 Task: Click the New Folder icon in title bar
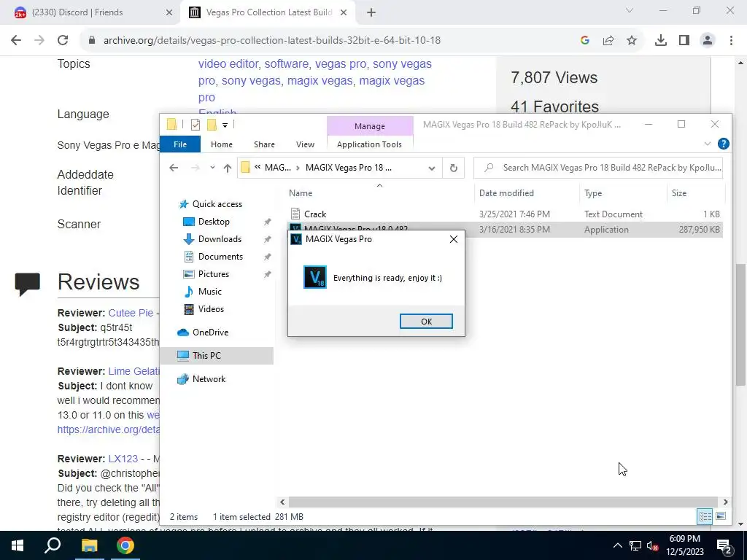pos(212,125)
